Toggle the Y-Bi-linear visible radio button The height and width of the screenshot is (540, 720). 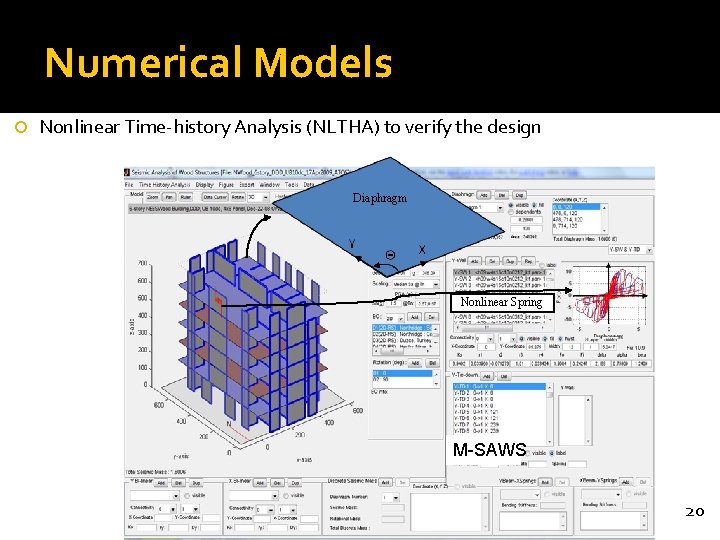(x=187, y=496)
